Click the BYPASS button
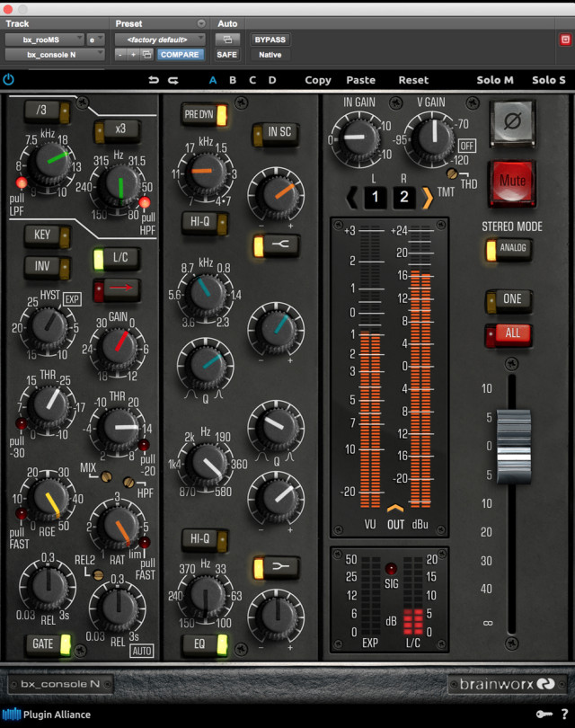Viewport: 575px width, 728px height. [270, 40]
